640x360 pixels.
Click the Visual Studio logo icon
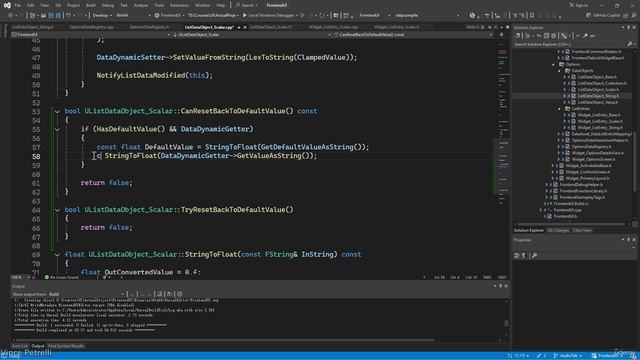tap(7, 5)
